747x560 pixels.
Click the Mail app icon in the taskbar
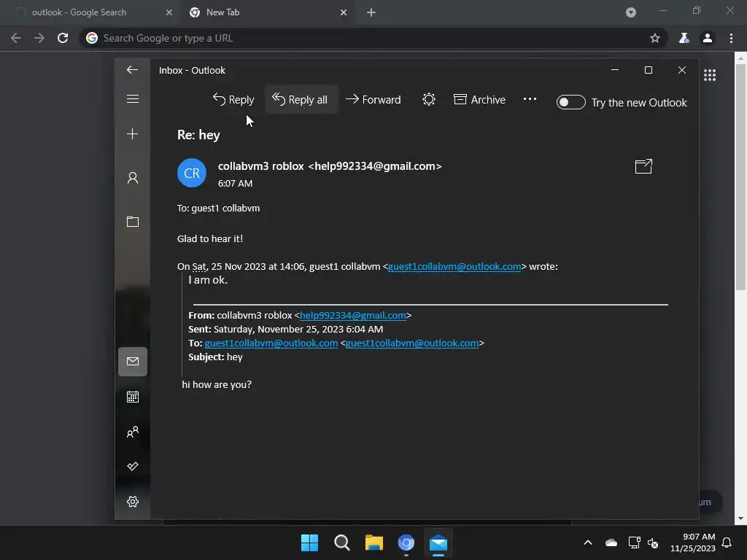438,542
